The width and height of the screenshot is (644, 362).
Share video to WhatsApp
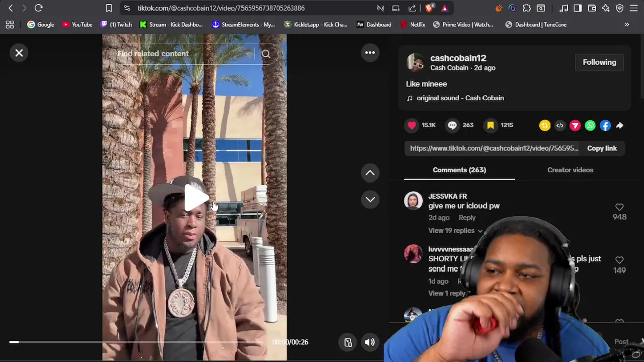click(590, 126)
